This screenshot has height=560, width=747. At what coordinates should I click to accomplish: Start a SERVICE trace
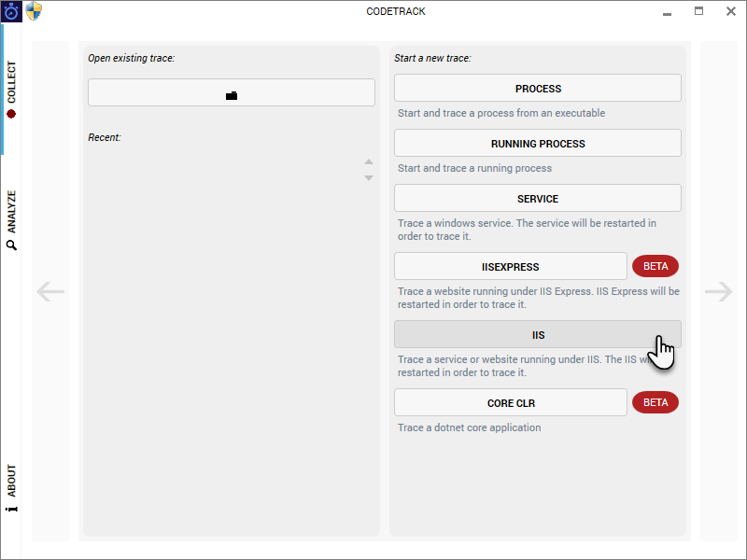pos(538,198)
